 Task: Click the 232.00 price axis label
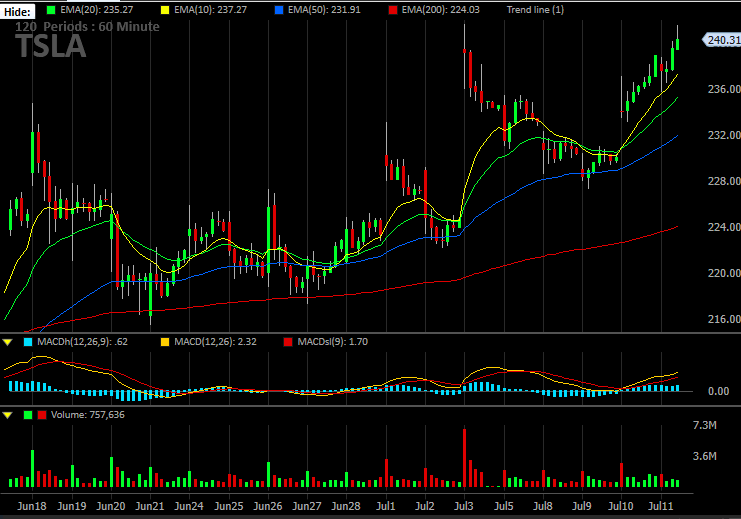(x=724, y=135)
